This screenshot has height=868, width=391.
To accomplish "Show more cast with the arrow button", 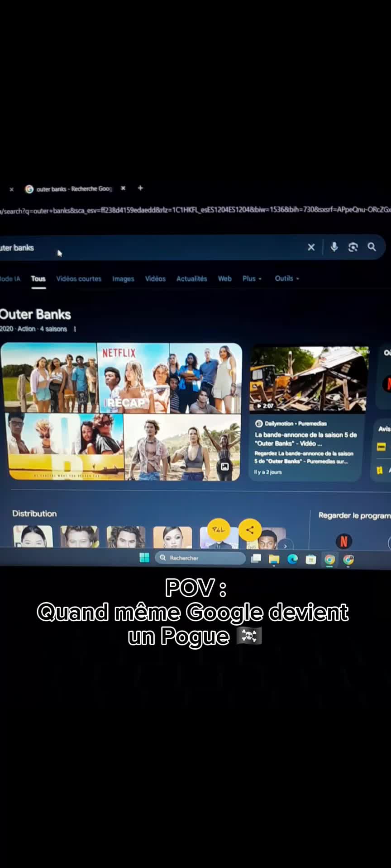I will [x=285, y=546].
